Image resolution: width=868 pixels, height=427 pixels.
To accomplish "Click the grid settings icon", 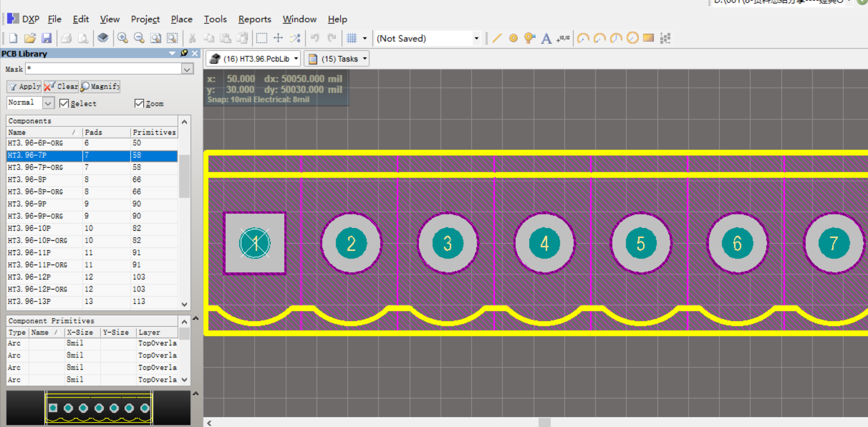I will tap(352, 38).
